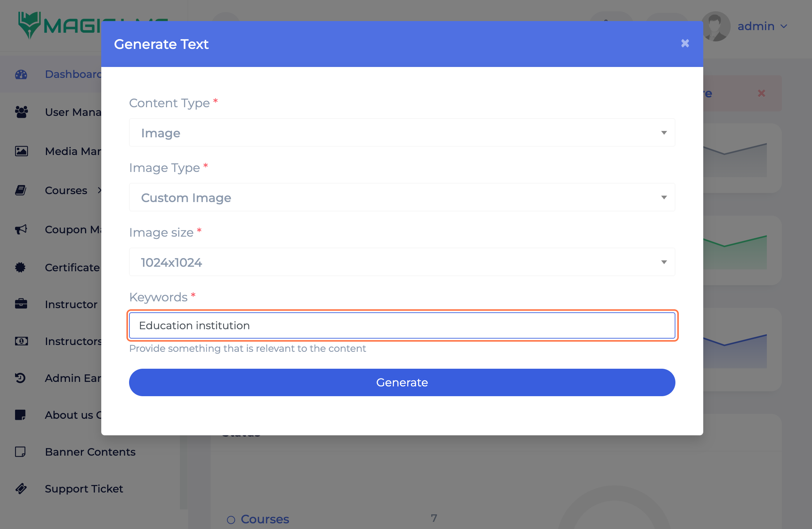Image resolution: width=812 pixels, height=529 pixels.
Task: Click the admin avatar picture
Action: click(716, 26)
